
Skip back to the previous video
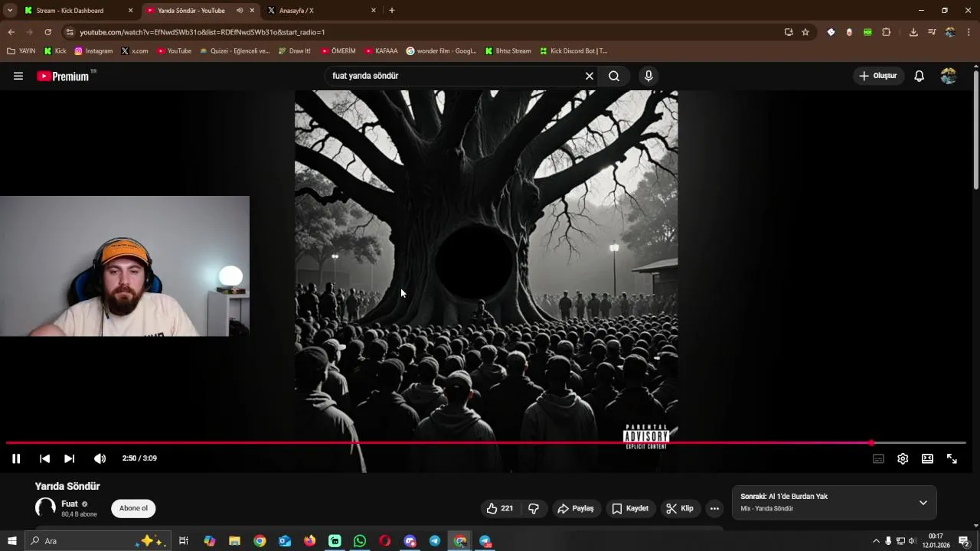[44, 458]
